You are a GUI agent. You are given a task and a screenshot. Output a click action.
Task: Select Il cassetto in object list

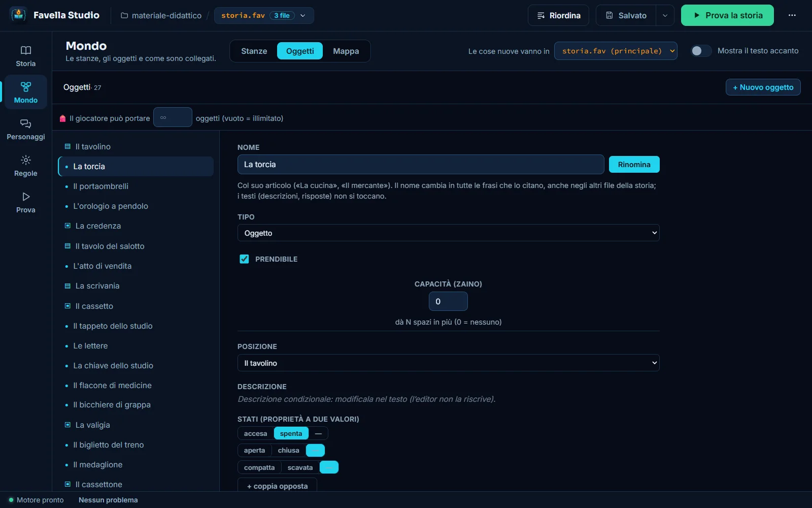point(136,306)
